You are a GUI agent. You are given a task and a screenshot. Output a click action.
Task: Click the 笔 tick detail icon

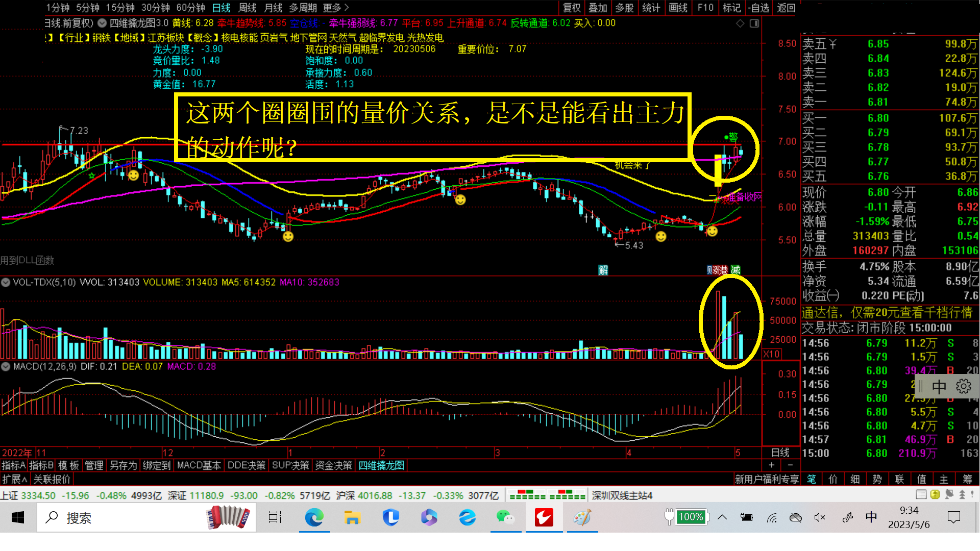pyautogui.click(x=812, y=479)
